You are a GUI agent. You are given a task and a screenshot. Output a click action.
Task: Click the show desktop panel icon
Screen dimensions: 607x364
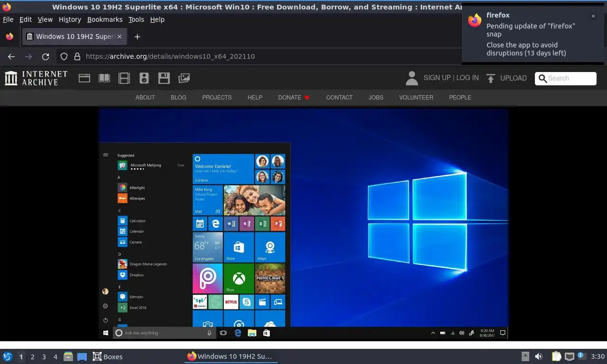[x=82, y=356]
